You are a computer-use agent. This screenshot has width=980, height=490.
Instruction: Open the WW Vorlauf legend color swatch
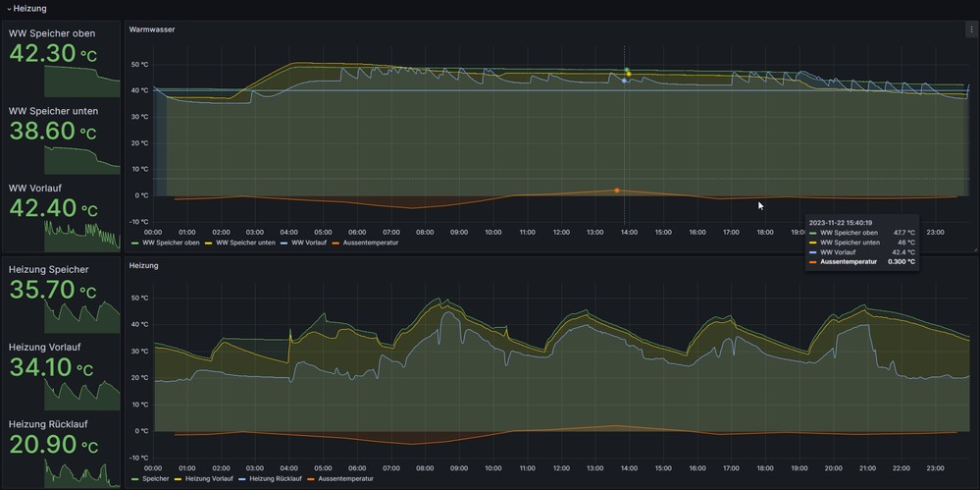pyautogui.click(x=284, y=242)
